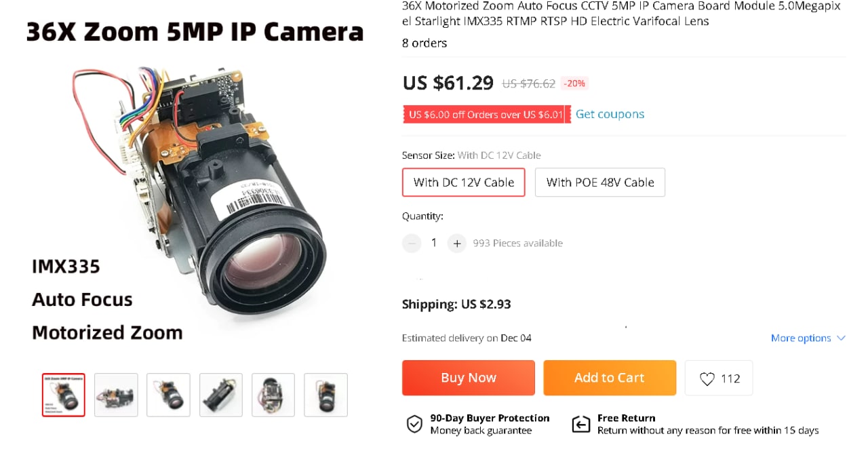
Task: Select the With DC 12V Cable option
Action: [464, 182]
